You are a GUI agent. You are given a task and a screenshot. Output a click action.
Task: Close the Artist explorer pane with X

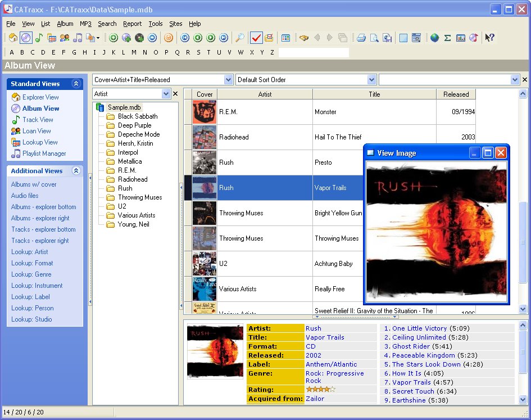point(175,94)
